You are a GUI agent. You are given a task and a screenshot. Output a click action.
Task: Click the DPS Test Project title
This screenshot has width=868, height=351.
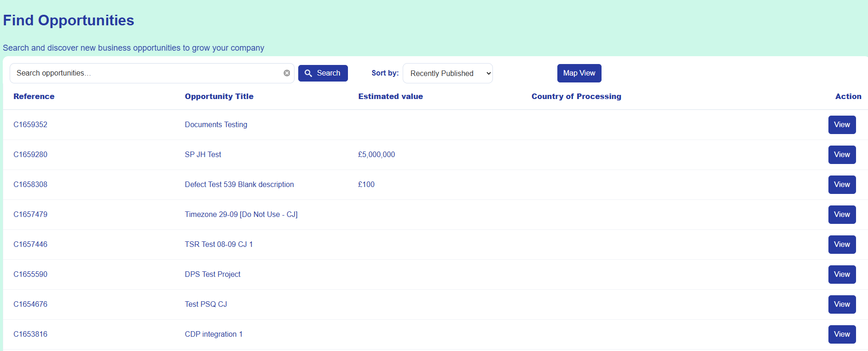click(x=213, y=275)
